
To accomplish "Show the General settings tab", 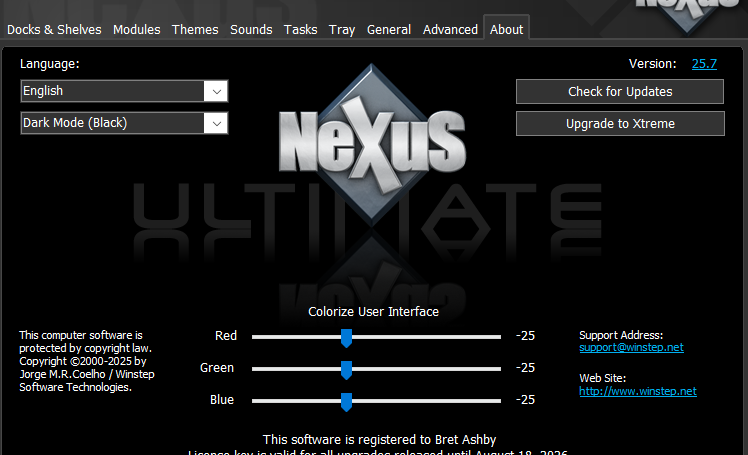I will point(389,29).
